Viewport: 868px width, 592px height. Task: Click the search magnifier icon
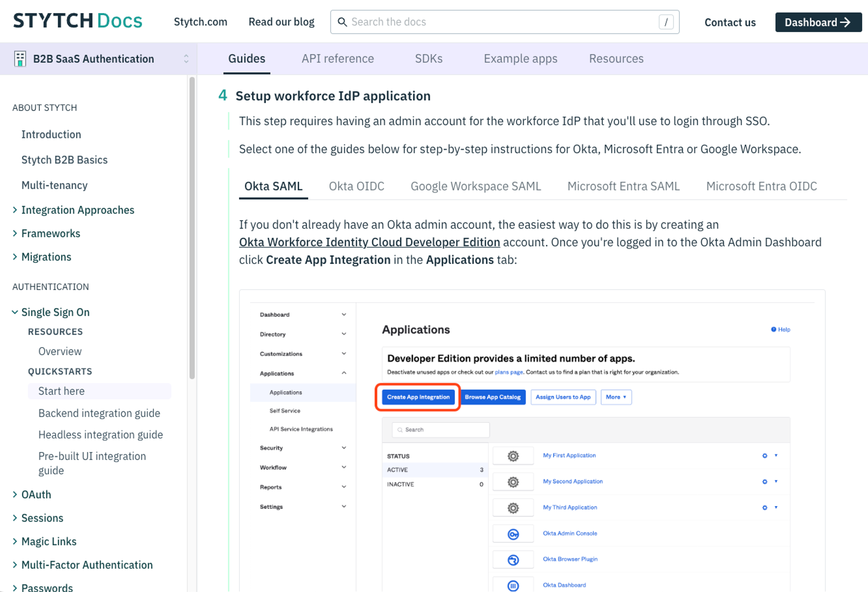point(342,22)
